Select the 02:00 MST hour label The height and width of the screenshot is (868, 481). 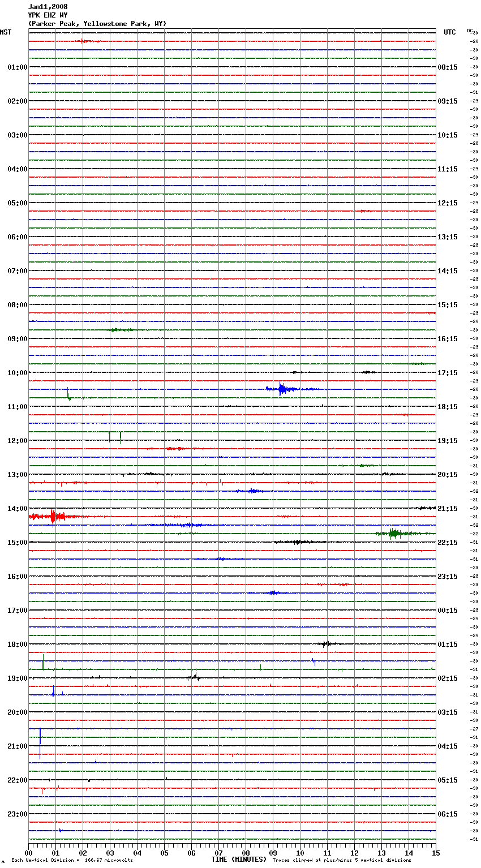click(x=18, y=101)
